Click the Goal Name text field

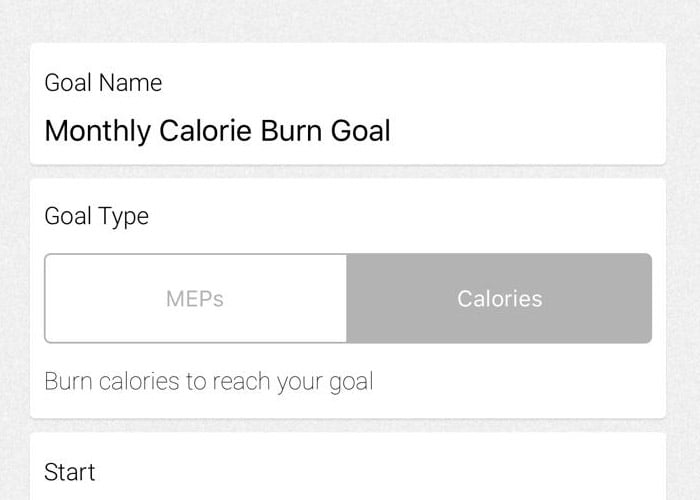pos(348,131)
